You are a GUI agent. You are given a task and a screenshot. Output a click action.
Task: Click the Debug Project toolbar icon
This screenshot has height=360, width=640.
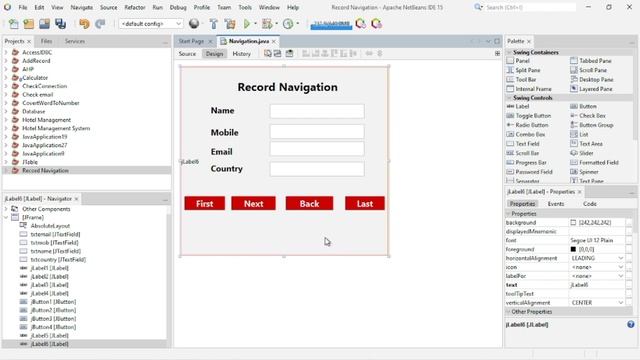point(267,24)
